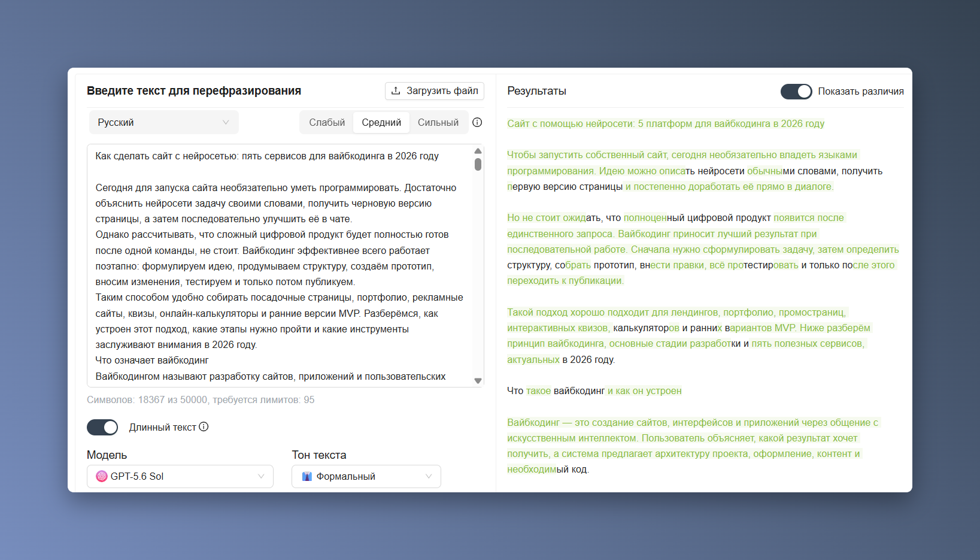Click scrollbar down arrow in input text area
980x560 pixels.
[x=478, y=381]
